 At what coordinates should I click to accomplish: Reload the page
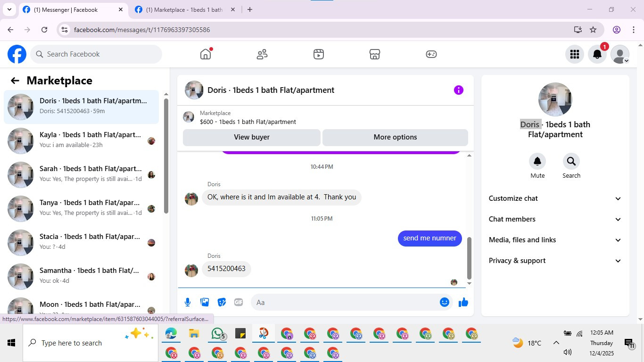click(44, 30)
